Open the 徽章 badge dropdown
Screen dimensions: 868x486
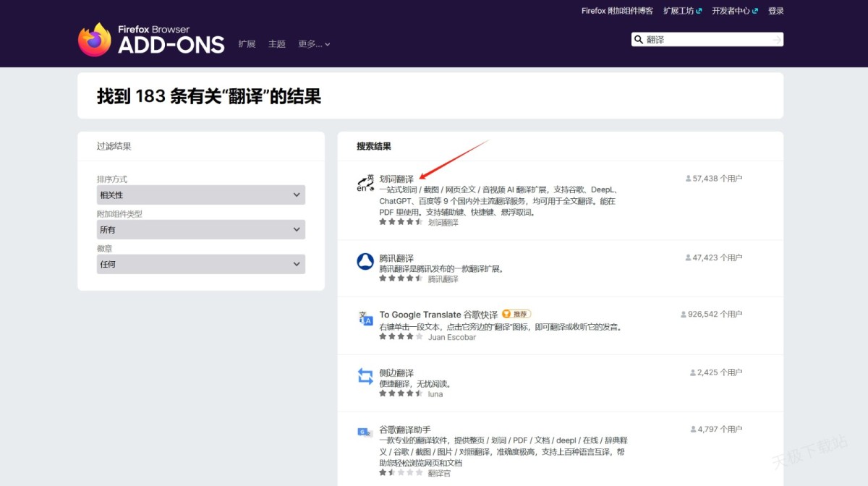(x=200, y=265)
